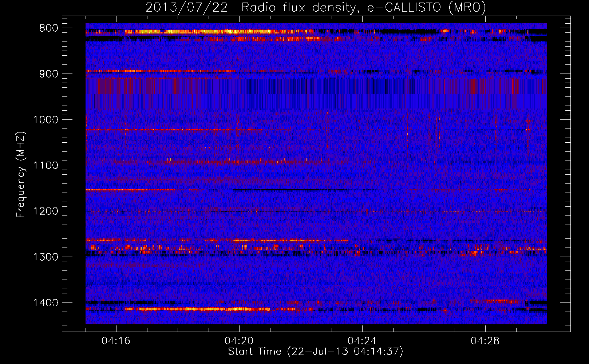Click the 1200 frequency tick label
This screenshot has width=589, height=364.
(46, 211)
